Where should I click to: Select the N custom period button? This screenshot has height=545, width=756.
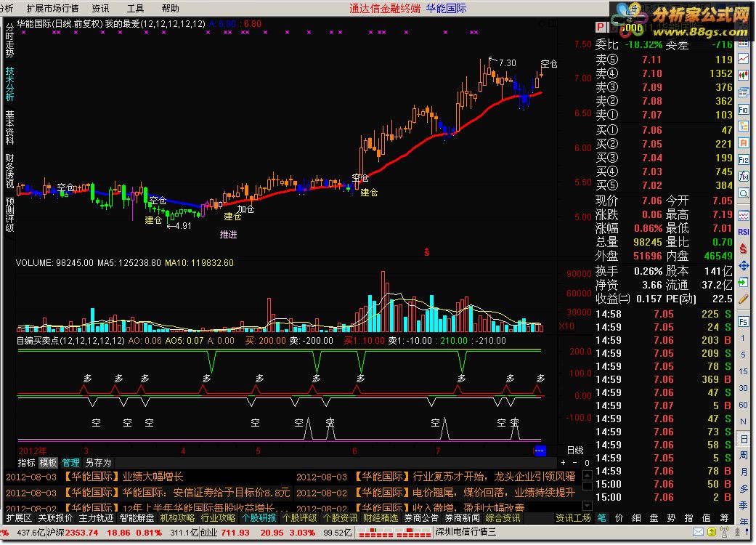[x=743, y=421]
